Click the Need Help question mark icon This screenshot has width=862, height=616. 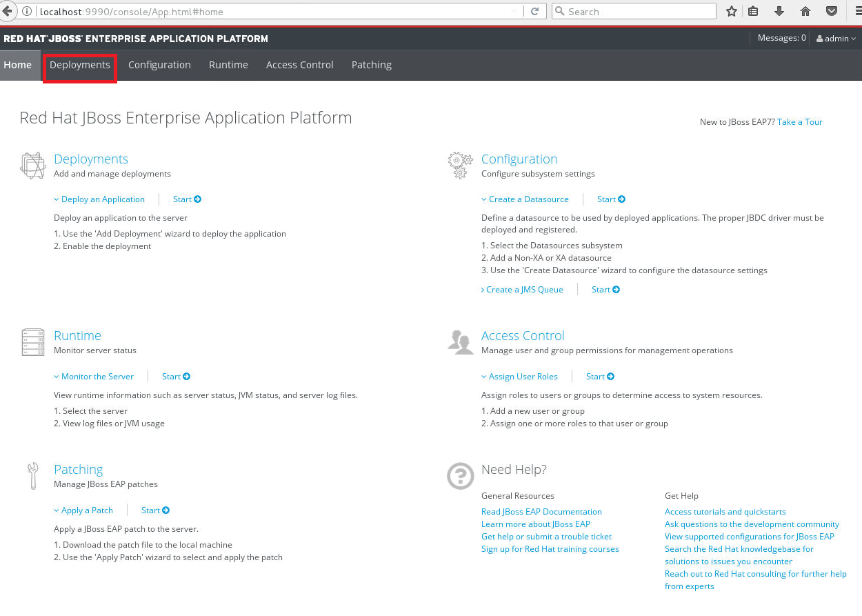460,475
